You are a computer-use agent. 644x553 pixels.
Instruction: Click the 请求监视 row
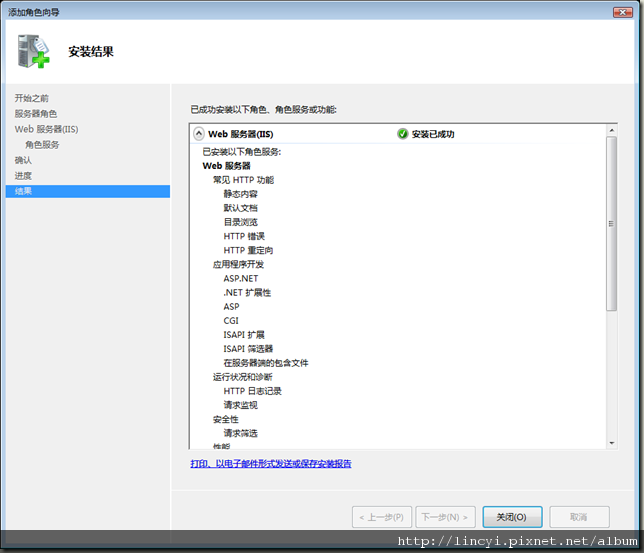click(x=240, y=405)
